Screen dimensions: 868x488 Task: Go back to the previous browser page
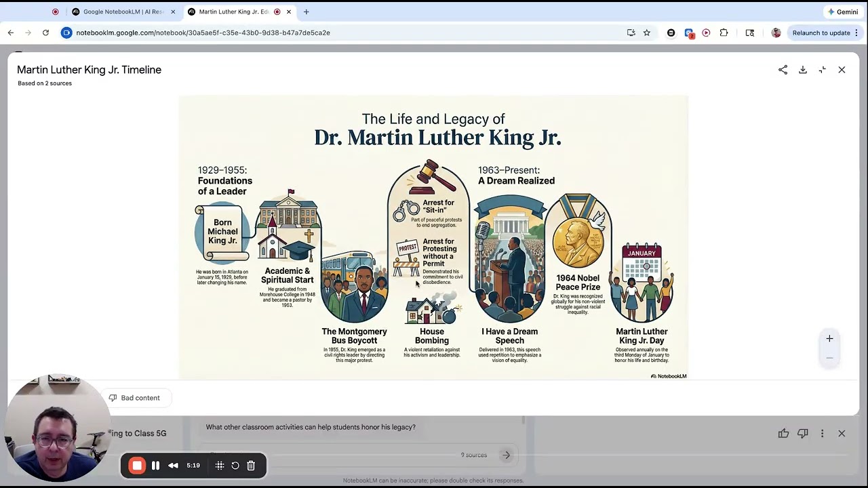11,33
